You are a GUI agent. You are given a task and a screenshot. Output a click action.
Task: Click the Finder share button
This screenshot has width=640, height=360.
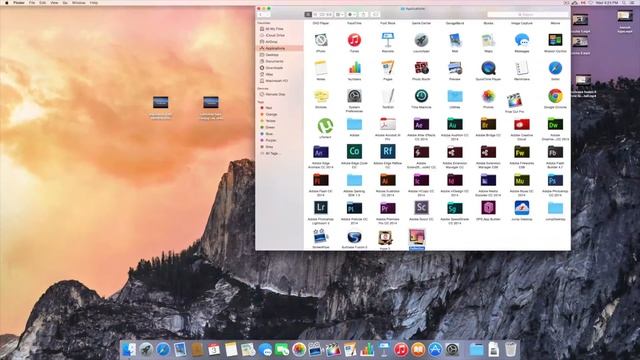[x=363, y=14]
